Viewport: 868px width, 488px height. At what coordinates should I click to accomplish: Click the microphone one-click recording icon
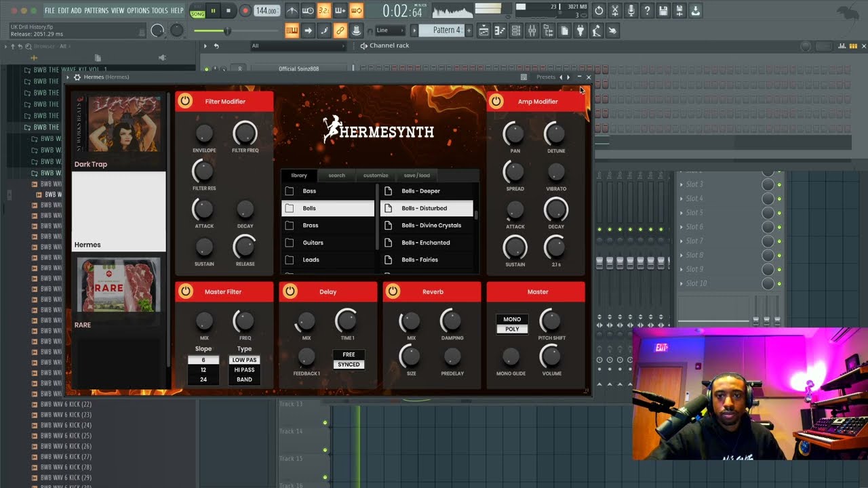(x=631, y=11)
